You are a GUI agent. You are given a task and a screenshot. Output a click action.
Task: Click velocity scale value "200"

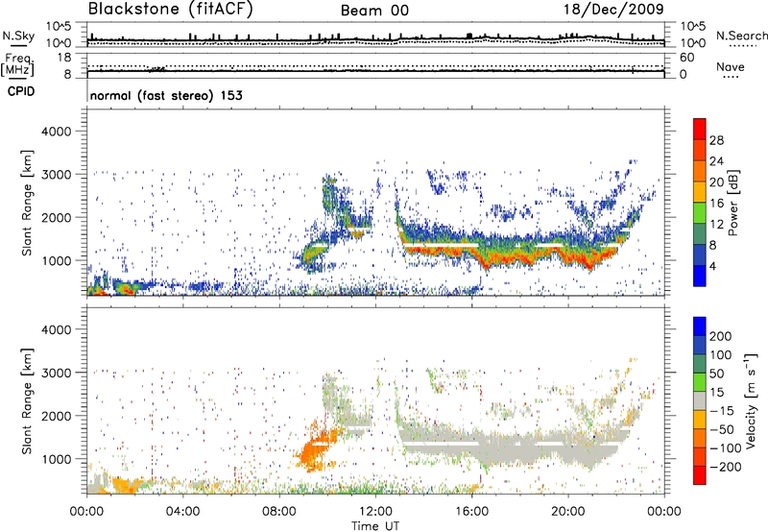(721, 336)
